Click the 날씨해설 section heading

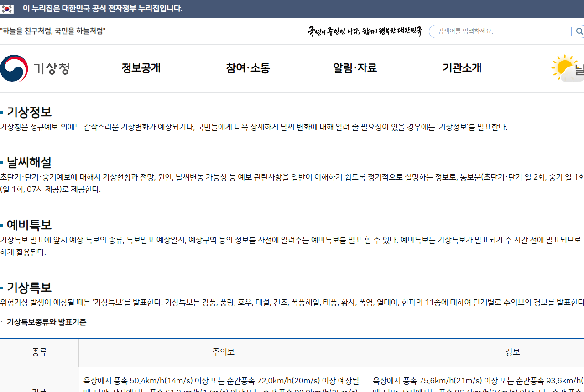[x=29, y=162]
